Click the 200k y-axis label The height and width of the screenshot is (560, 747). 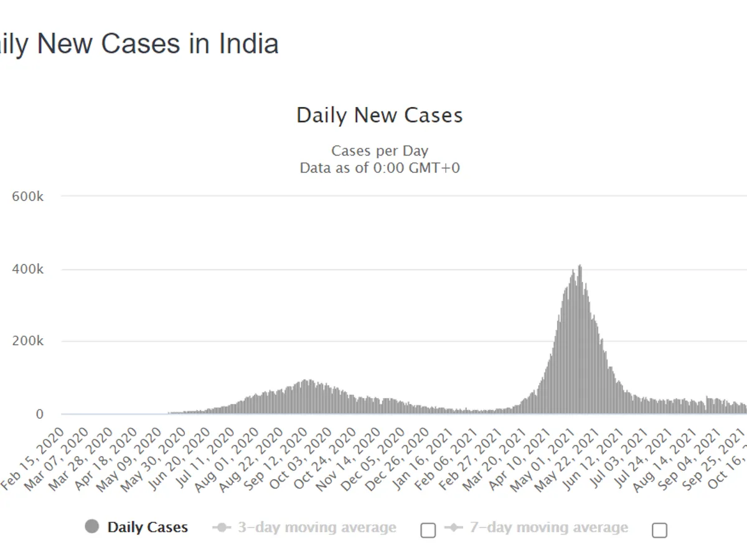tap(27, 342)
